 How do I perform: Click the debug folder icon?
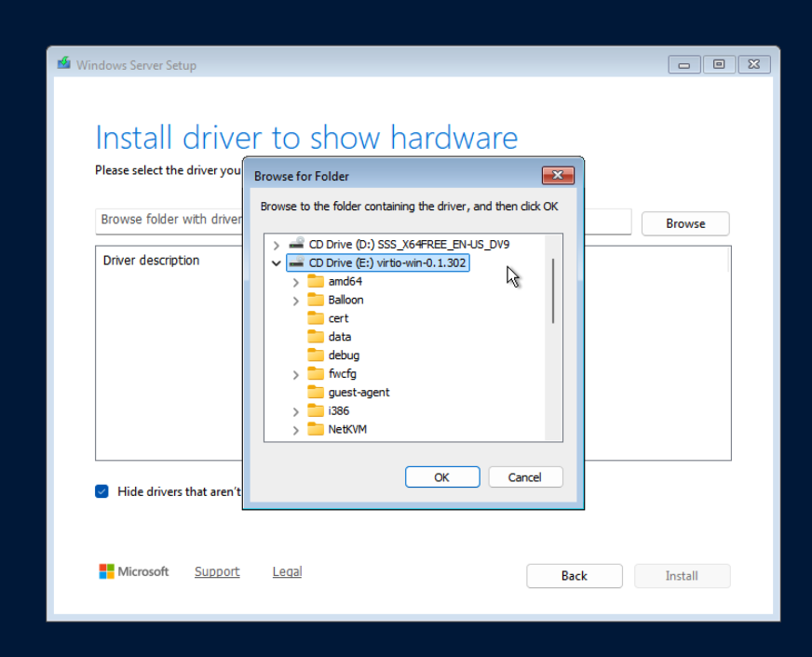click(x=316, y=355)
